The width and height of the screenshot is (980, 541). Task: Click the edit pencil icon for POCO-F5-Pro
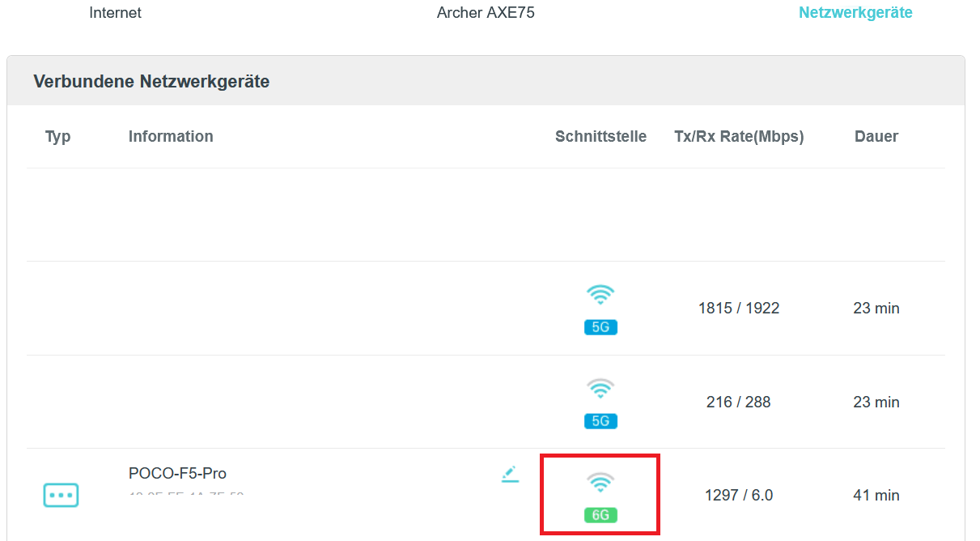click(509, 474)
